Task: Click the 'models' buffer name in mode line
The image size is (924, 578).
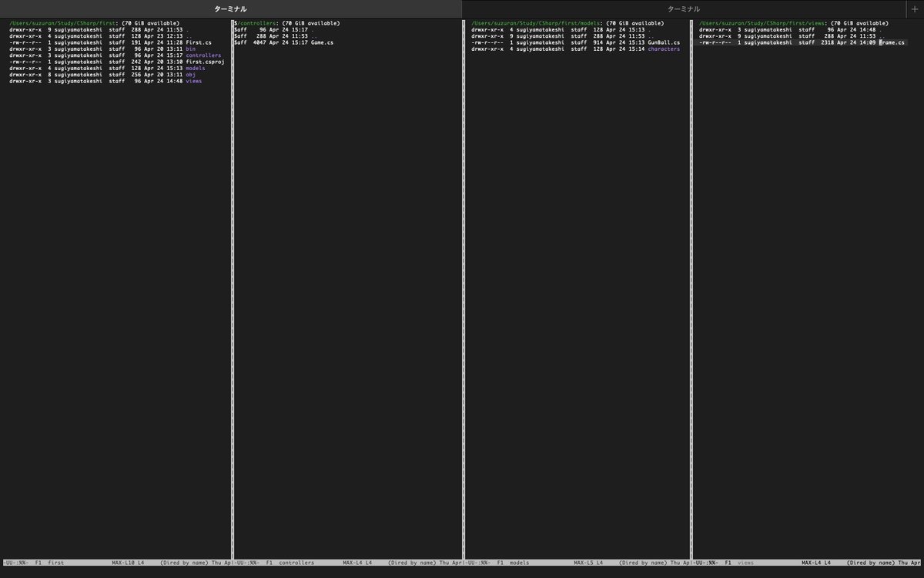Action: [x=519, y=563]
